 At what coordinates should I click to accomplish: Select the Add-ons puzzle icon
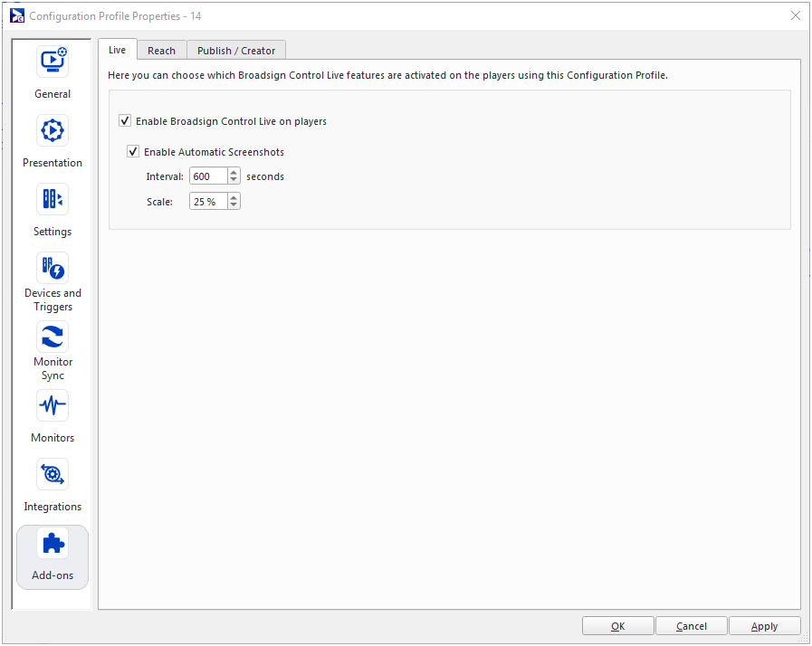[x=53, y=544]
